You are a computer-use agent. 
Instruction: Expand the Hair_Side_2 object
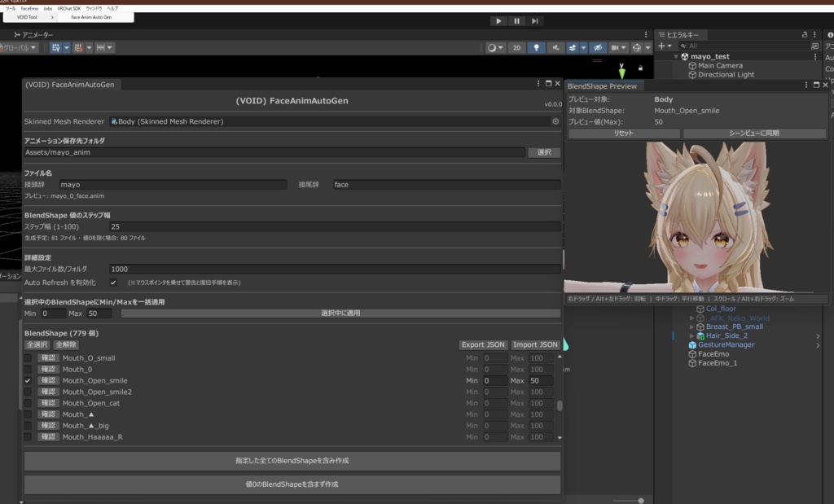691,336
